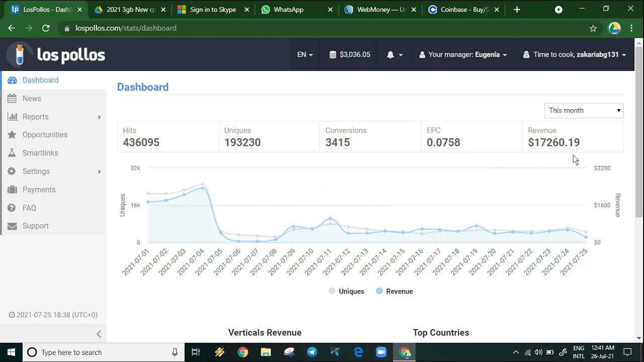This screenshot has height=362, width=644.
Task: Toggle the Revenue legend series
Action: (394, 292)
